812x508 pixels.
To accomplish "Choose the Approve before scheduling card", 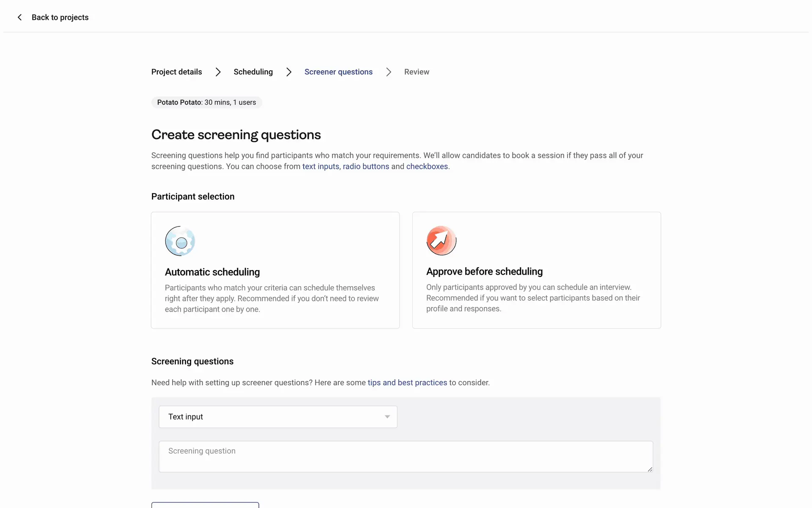I will [536, 270].
